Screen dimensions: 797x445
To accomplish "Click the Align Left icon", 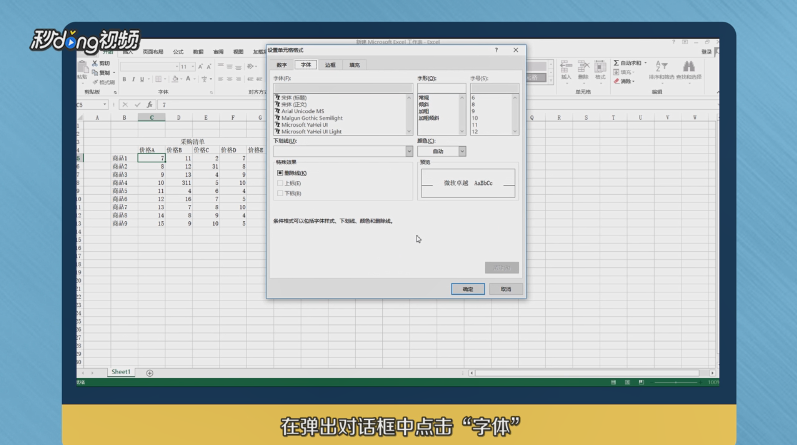I will tap(221, 79).
